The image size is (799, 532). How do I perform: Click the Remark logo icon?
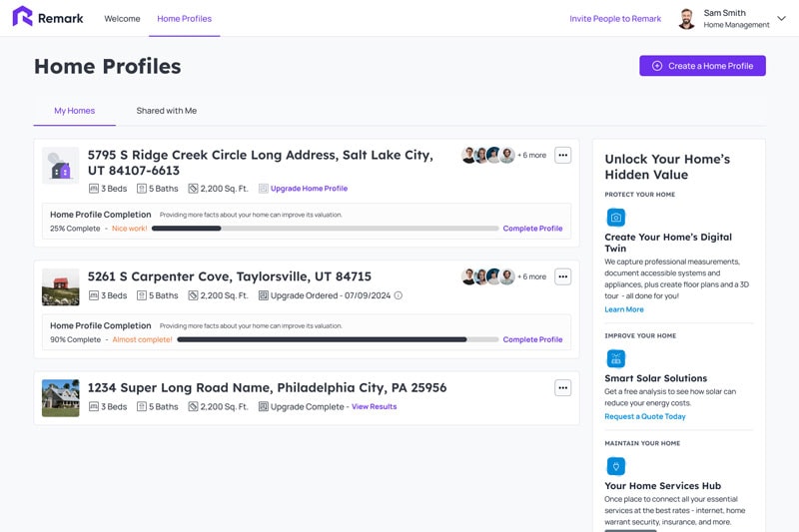coord(22,17)
